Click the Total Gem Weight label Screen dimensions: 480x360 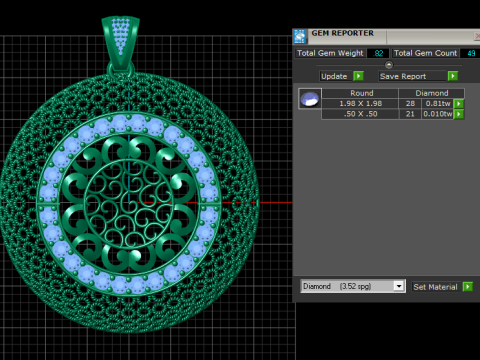330,53
